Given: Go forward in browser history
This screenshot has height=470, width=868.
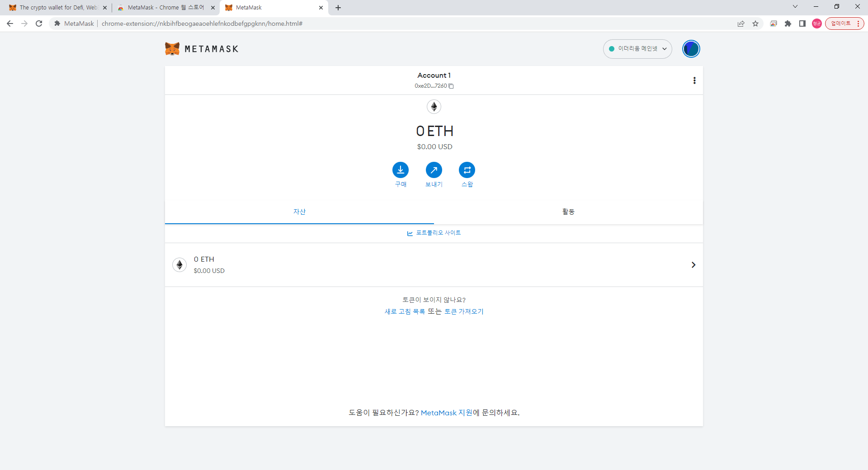Looking at the screenshot, I should [x=24, y=23].
